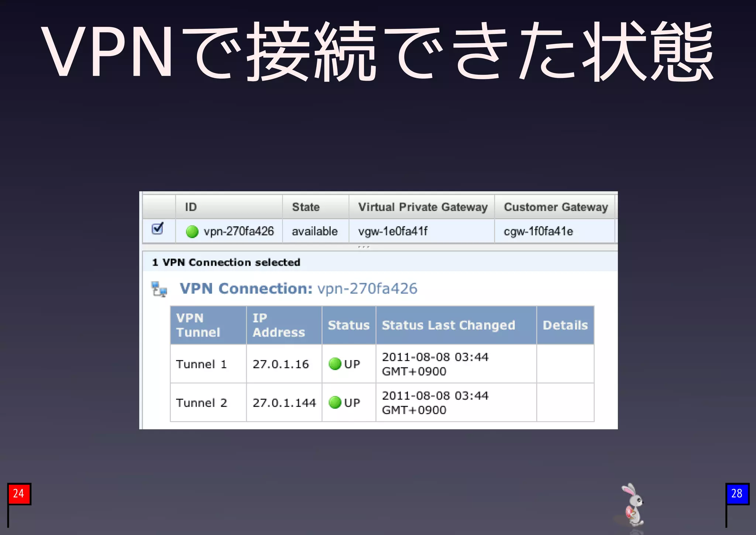Click the Tunnel 1 IP address 27.0.1.16
The width and height of the screenshot is (756, 535).
pyautogui.click(x=281, y=364)
